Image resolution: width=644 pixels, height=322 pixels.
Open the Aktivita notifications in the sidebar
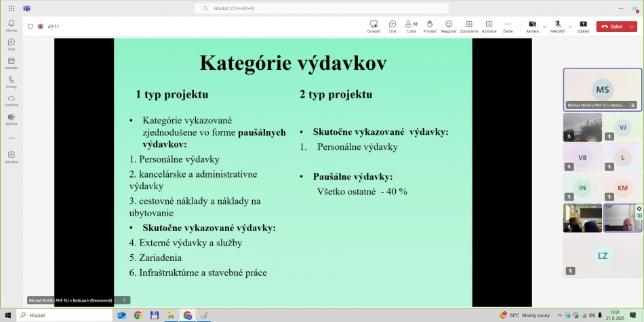[11, 26]
